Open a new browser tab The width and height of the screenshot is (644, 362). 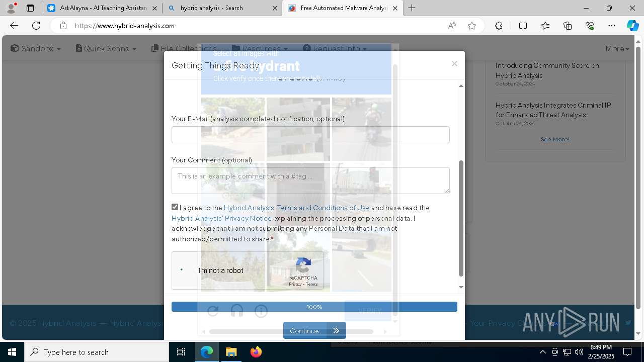[412, 8]
